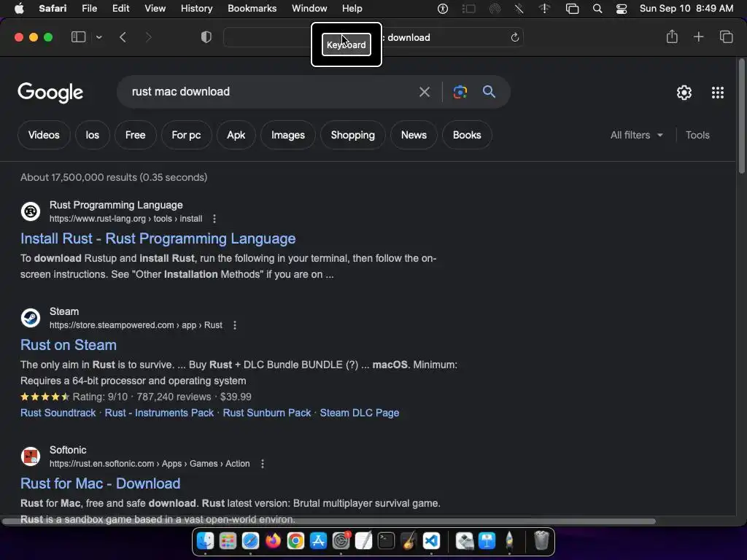Open the Share menu in Safari toolbar
Screen dimensions: 747x560
(x=672, y=36)
